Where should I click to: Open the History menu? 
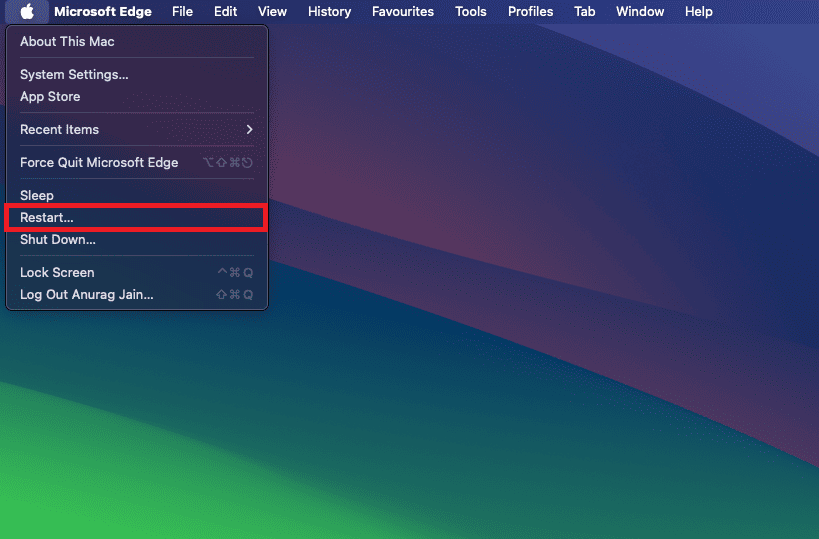coord(329,12)
